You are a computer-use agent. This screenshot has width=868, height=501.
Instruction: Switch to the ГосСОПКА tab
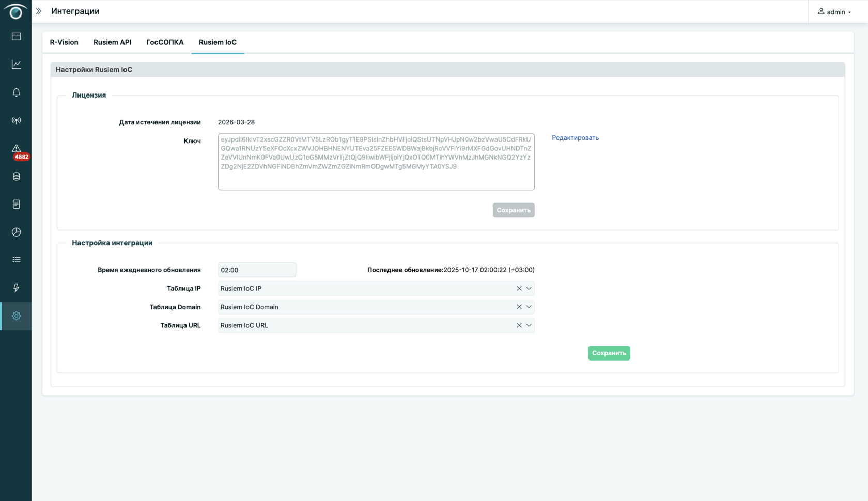click(x=165, y=42)
